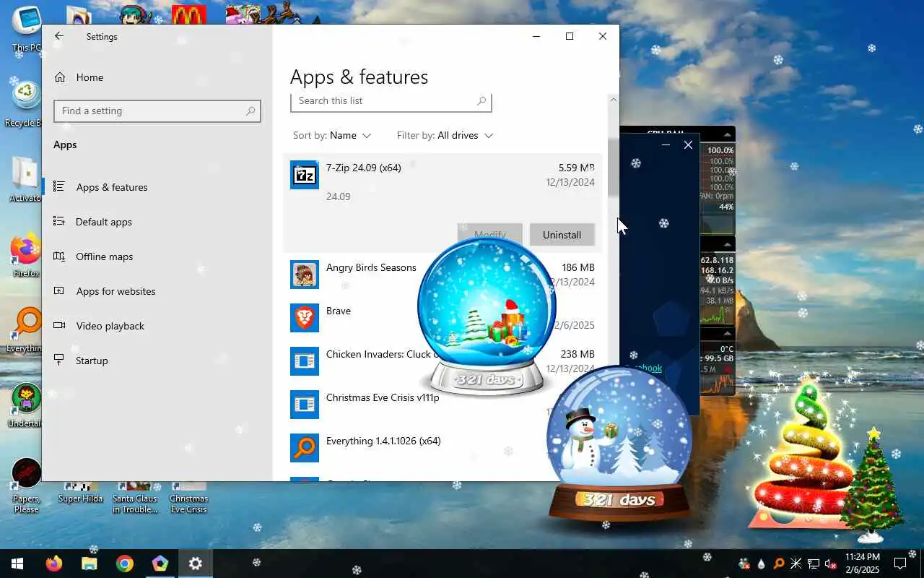This screenshot has height=578, width=924.
Task: Select Christmas Eve Crisis v111p entry
Action: [x=383, y=397]
